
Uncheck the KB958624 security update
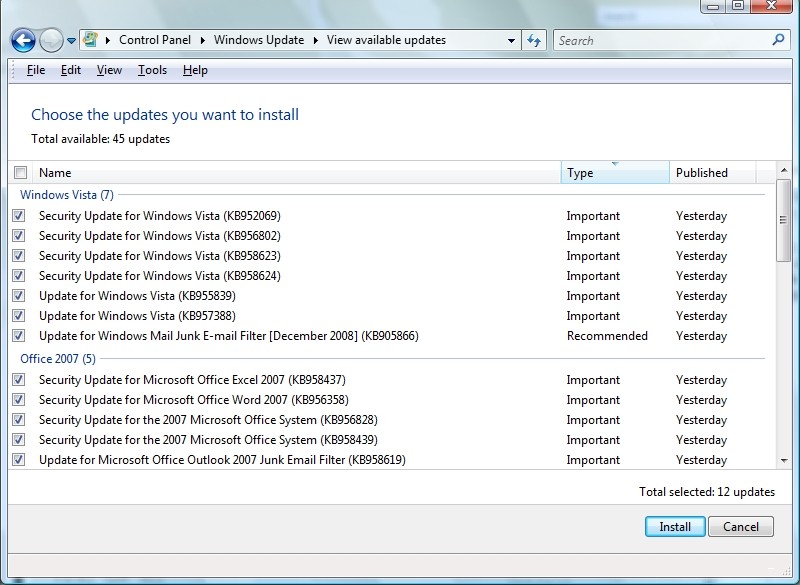pyautogui.click(x=19, y=275)
